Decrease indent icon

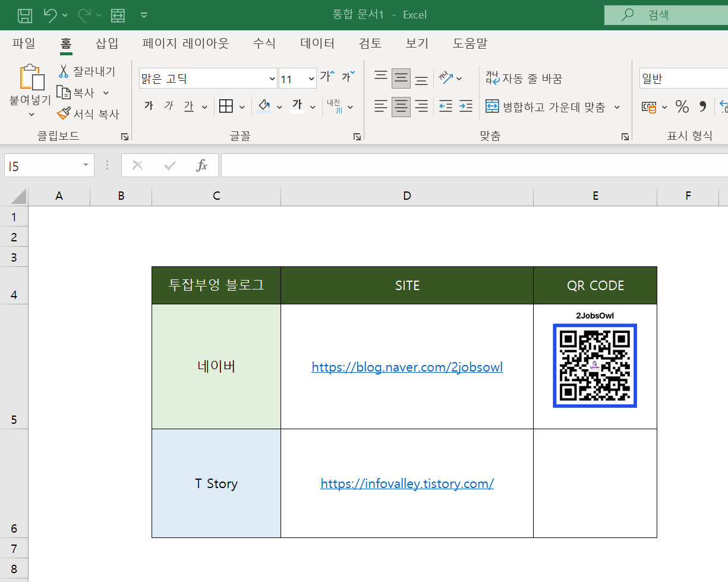[x=446, y=107]
